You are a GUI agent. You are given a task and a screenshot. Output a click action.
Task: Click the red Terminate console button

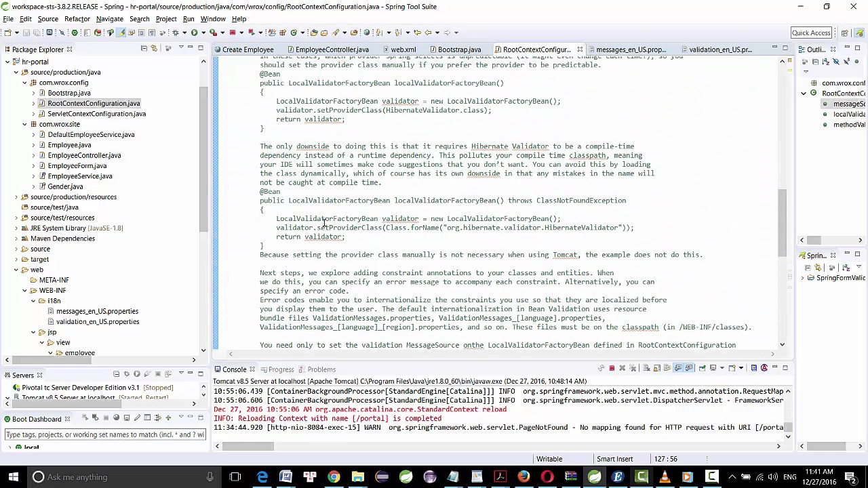(x=612, y=368)
